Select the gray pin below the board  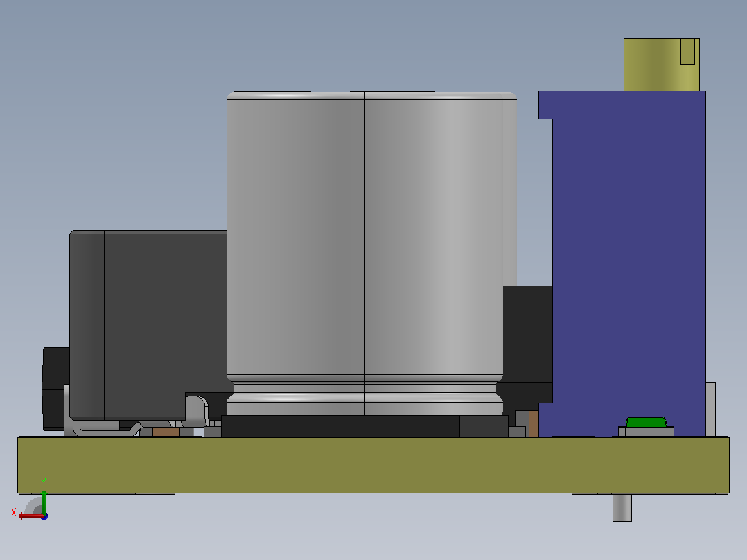click(622, 507)
